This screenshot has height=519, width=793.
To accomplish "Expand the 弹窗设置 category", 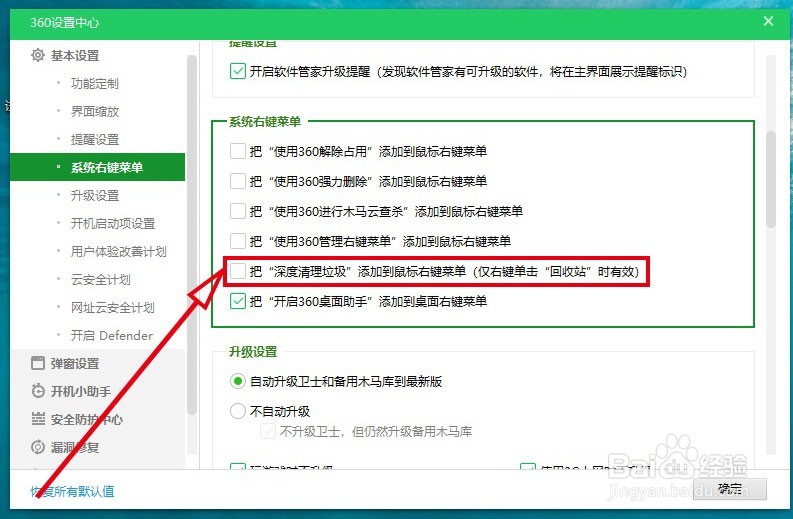I will pyautogui.click(x=75, y=363).
